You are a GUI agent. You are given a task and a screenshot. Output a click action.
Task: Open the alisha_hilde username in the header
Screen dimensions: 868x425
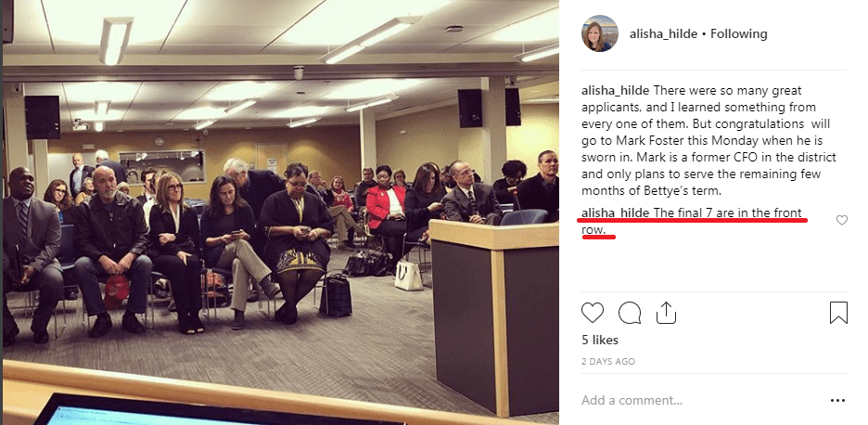pyautogui.click(x=663, y=33)
